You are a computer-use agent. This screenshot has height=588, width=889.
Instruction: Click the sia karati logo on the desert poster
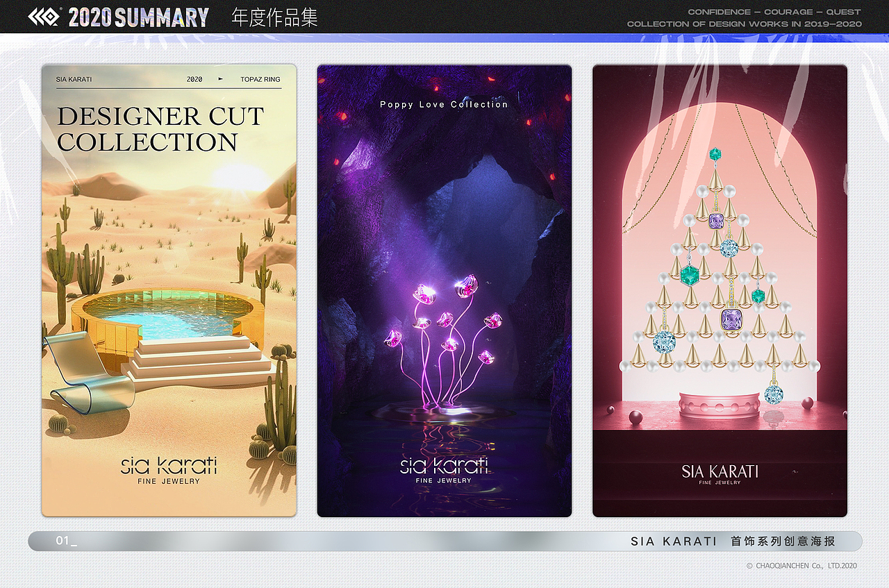pyautogui.click(x=169, y=465)
